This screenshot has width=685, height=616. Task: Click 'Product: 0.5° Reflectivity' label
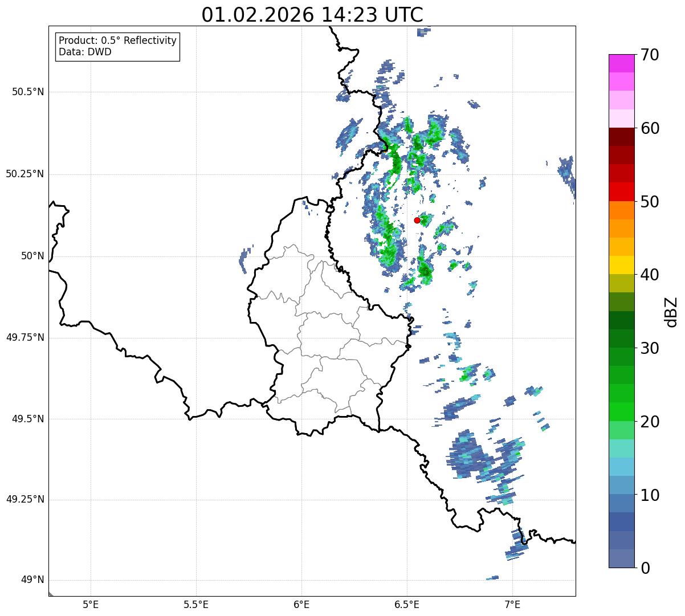(x=117, y=40)
